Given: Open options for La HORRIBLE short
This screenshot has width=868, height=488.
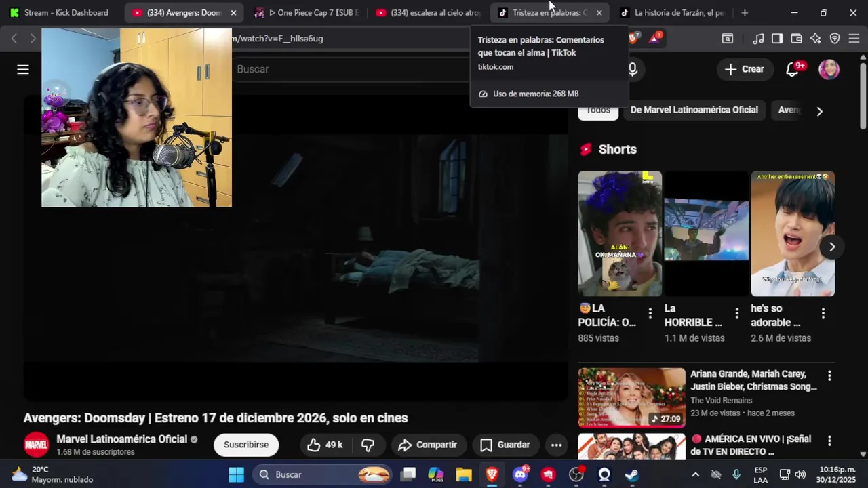Looking at the screenshot, I should (736, 313).
